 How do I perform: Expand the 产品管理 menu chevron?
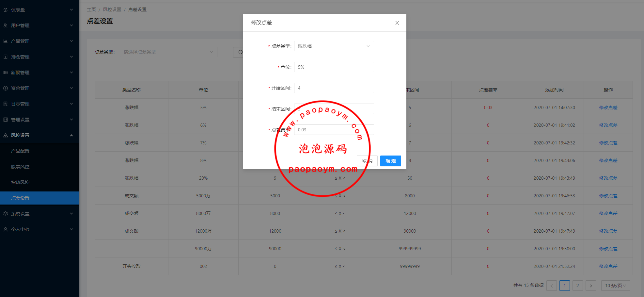coord(71,41)
